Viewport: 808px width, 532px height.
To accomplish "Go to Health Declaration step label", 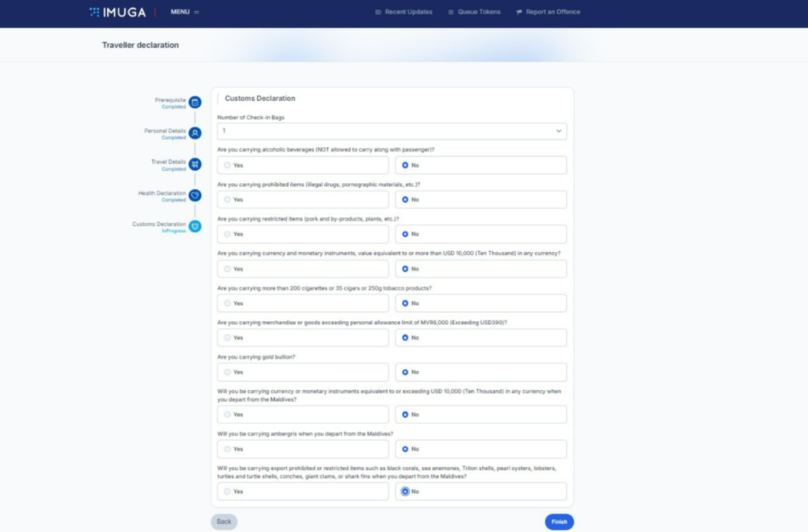I will (162, 193).
